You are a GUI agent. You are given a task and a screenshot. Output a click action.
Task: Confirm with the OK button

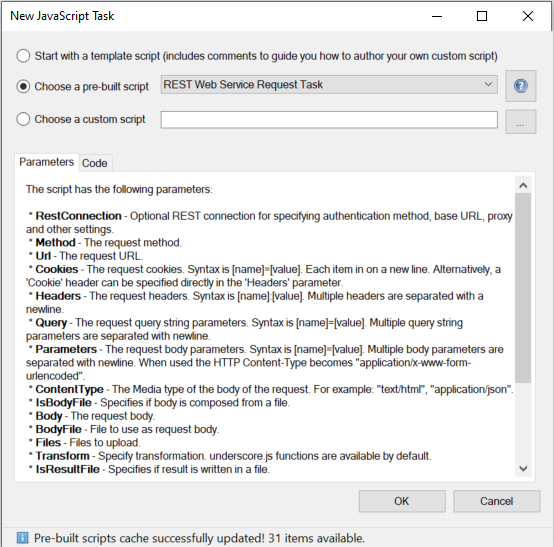point(402,501)
